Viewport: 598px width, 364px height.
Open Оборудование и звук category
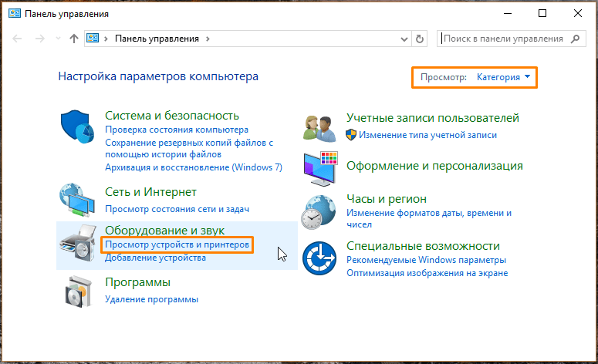[165, 231]
